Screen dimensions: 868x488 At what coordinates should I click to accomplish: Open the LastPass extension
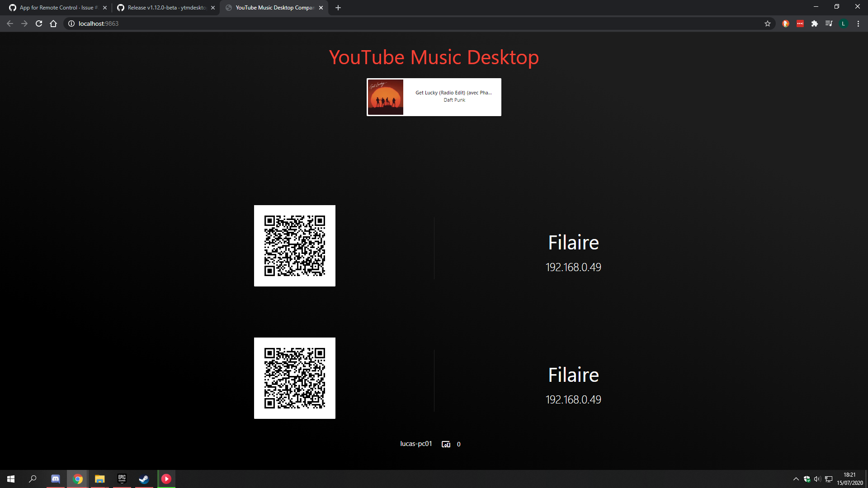pyautogui.click(x=800, y=23)
